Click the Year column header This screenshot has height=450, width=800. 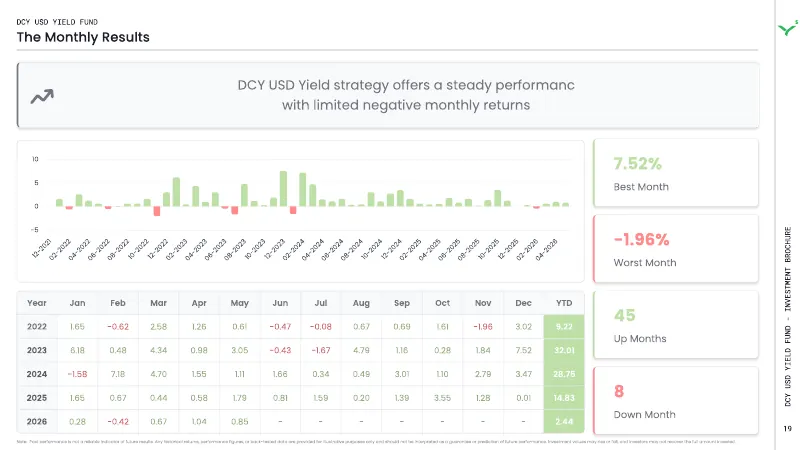(37, 303)
